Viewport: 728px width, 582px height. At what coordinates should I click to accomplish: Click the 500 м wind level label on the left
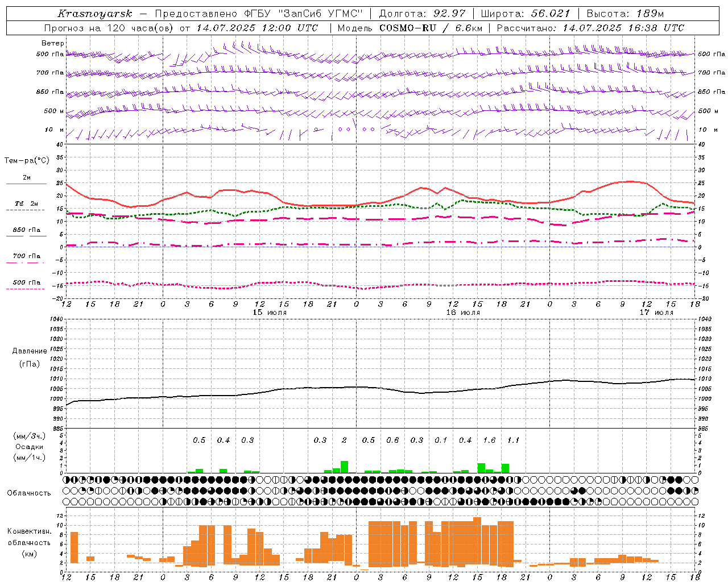pos(54,111)
